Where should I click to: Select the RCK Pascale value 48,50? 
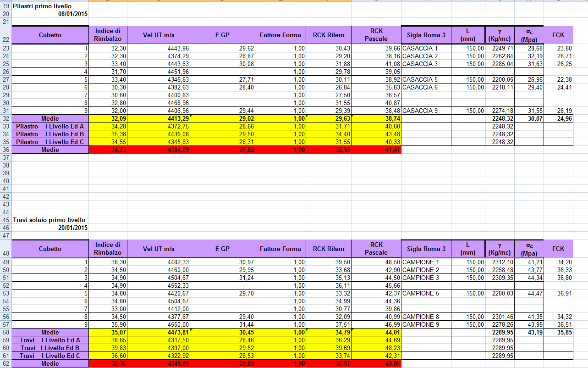[x=376, y=262]
